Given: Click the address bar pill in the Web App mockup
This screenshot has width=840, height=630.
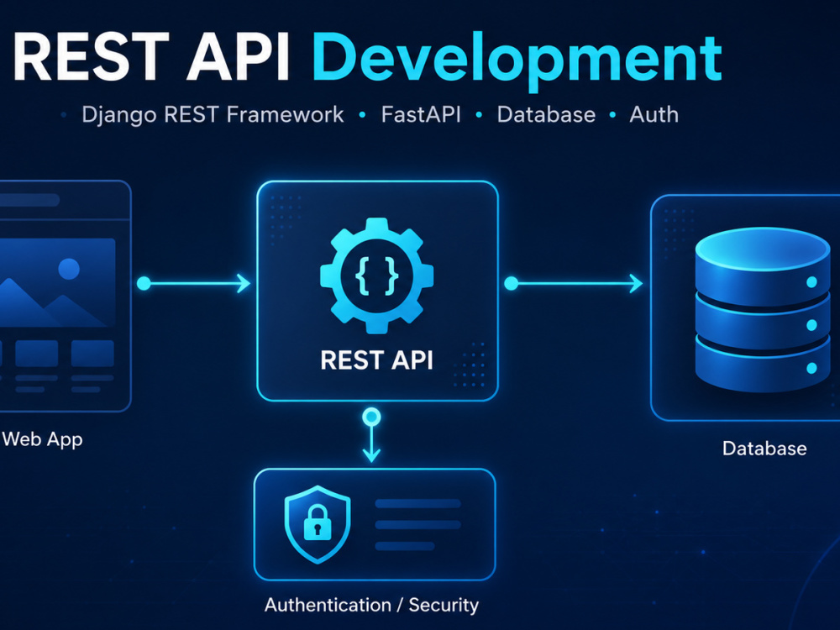Looking at the screenshot, I should coord(29,201).
